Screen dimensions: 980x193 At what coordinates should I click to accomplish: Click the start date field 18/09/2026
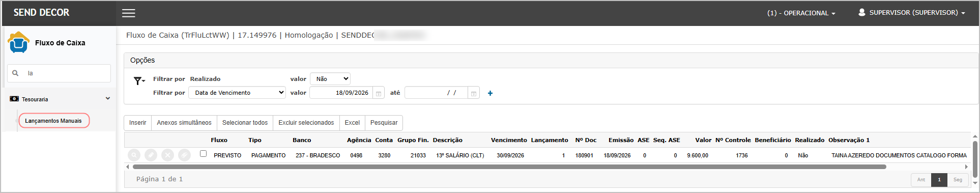click(x=341, y=93)
